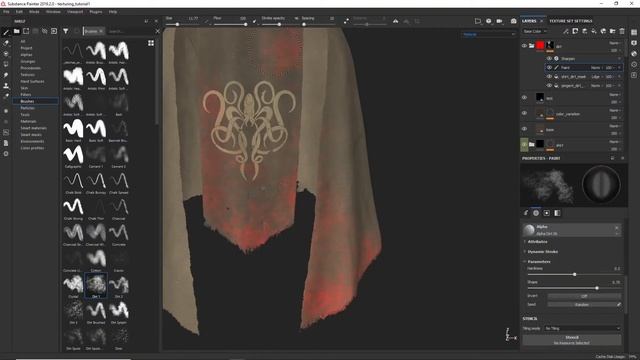Viewport: 640px width, 360px height.
Task: Delete layer trash icon
Action: (x=622, y=31)
